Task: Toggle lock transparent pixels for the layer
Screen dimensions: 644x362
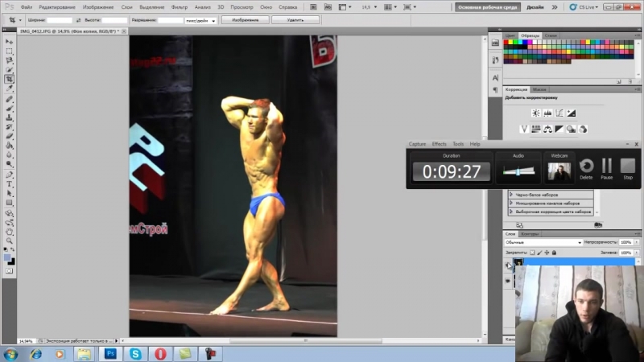Action: pos(530,253)
